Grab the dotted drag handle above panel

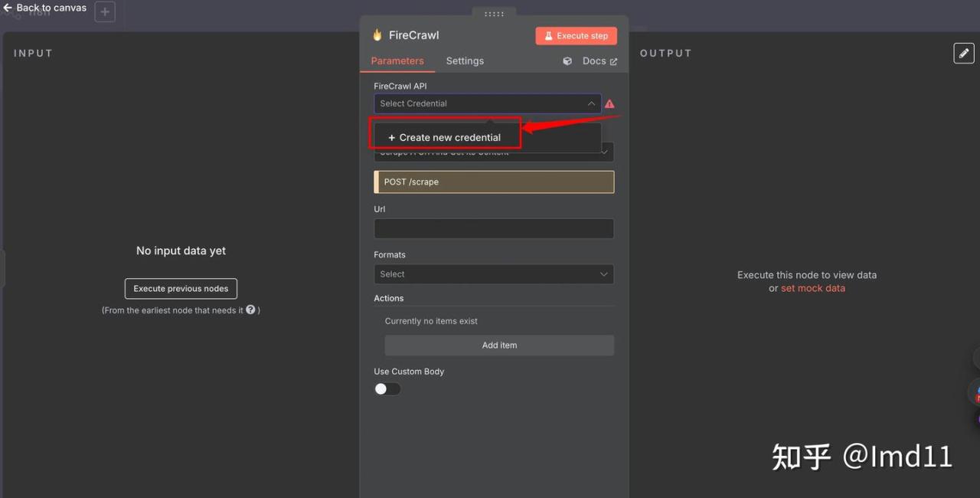(x=494, y=14)
